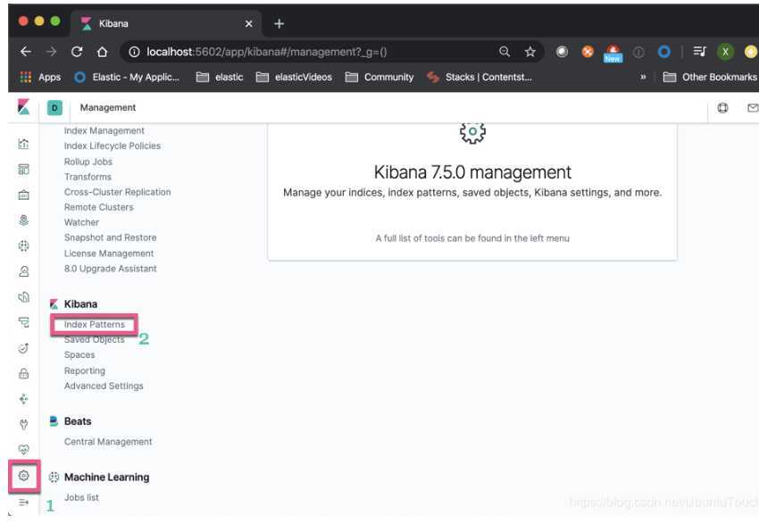759x532 pixels.
Task: Open Advanced Settings
Action: coord(104,386)
